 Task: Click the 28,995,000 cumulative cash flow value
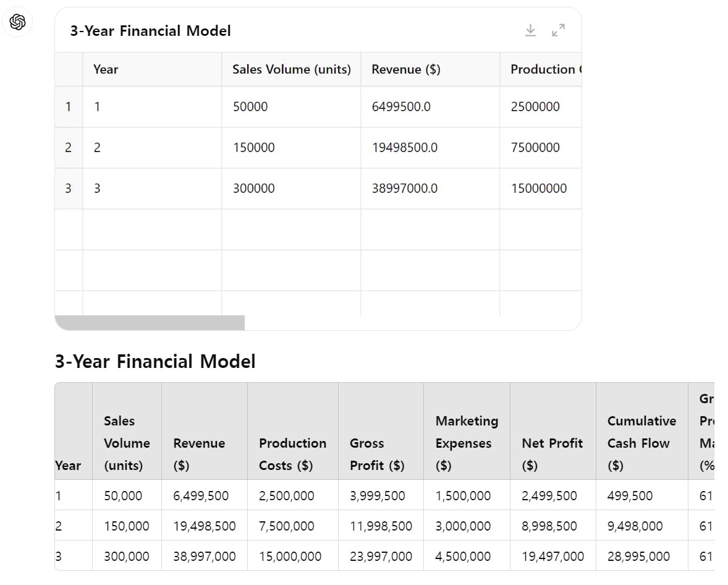pyautogui.click(x=638, y=557)
